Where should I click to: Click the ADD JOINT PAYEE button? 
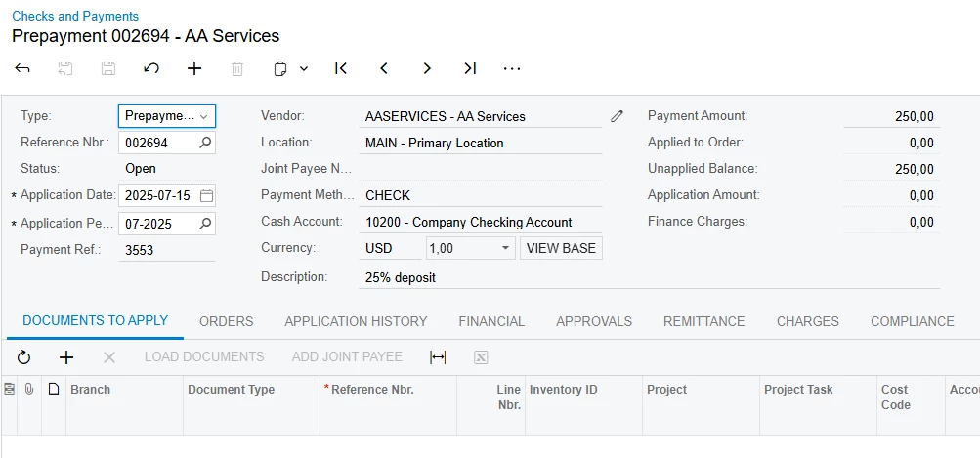tap(347, 357)
